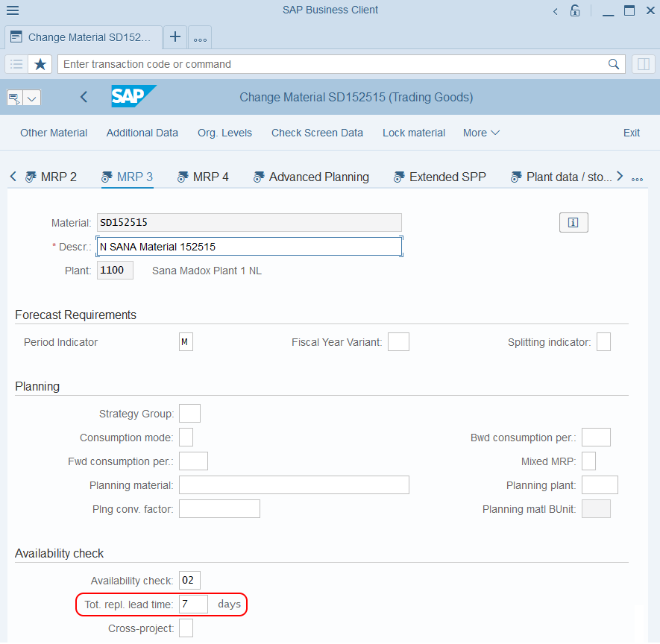Click the Strategy Group field
Screen dimensions: 660x644
[x=189, y=414]
